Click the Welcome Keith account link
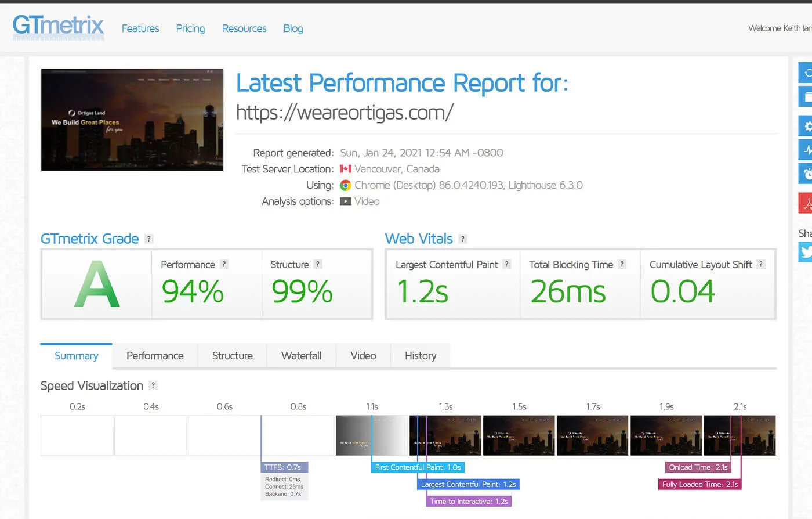Screen dimensions: 812x519 click(x=780, y=28)
